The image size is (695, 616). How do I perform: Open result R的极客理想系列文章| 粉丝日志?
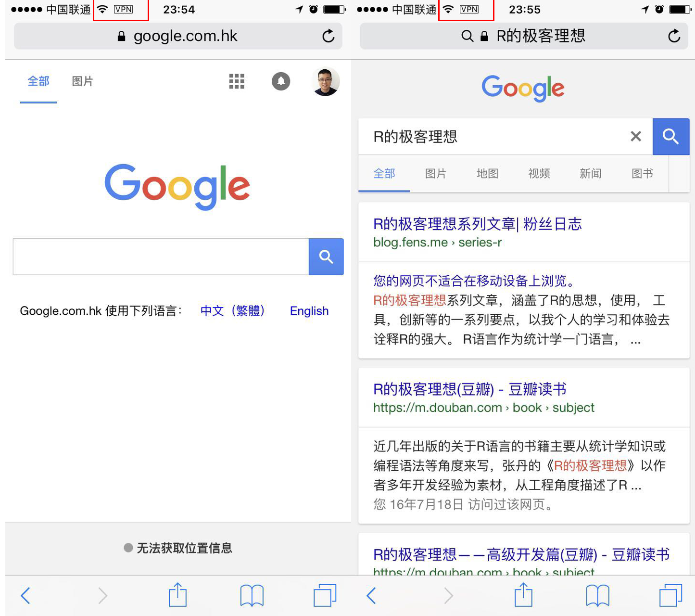[x=478, y=224]
